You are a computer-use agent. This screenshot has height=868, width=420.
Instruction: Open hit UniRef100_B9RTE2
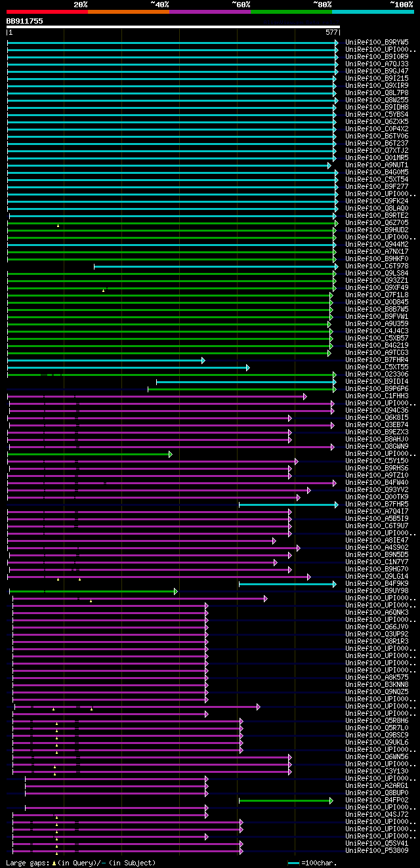377,215
